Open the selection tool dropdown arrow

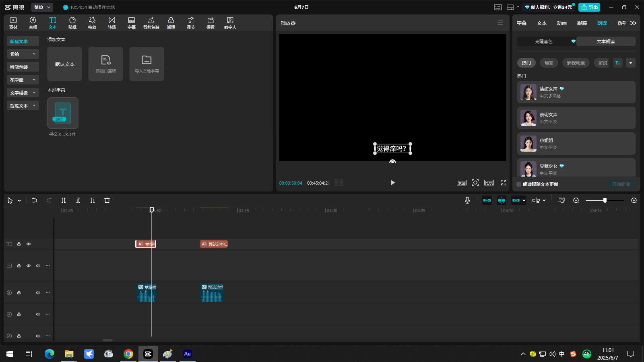coord(19,201)
